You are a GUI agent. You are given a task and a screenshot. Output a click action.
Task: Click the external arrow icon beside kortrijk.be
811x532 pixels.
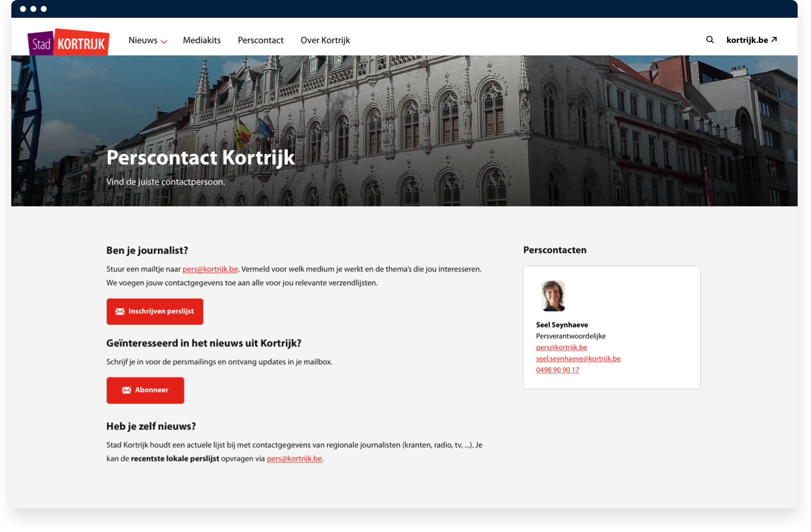click(774, 40)
